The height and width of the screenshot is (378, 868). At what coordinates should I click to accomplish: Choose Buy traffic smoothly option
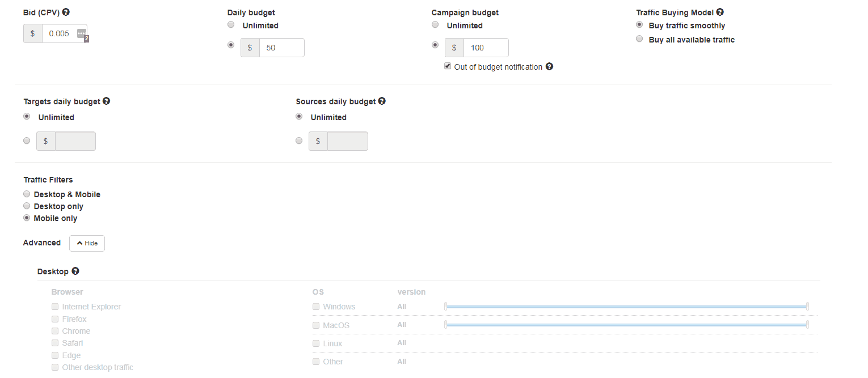coord(639,24)
